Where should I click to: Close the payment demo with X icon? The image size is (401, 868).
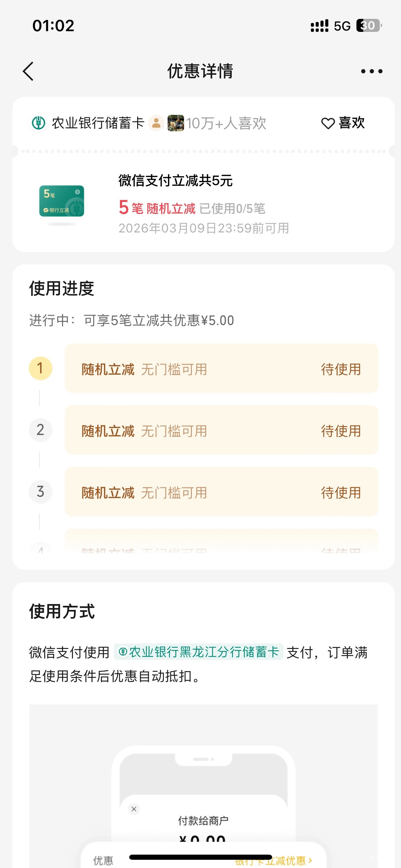pos(134,809)
